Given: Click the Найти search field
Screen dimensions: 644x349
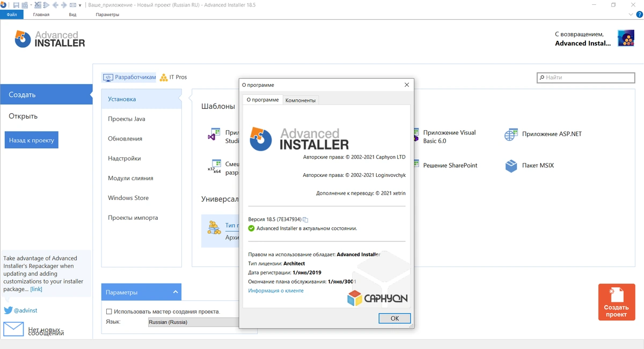Looking at the screenshot, I should [x=586, y=77].
